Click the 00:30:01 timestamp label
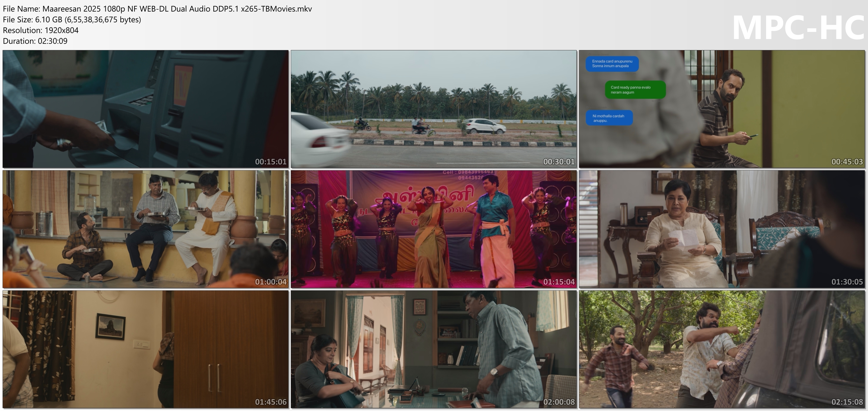The height and width of the screenshot is (411, 868). point(559,162)
